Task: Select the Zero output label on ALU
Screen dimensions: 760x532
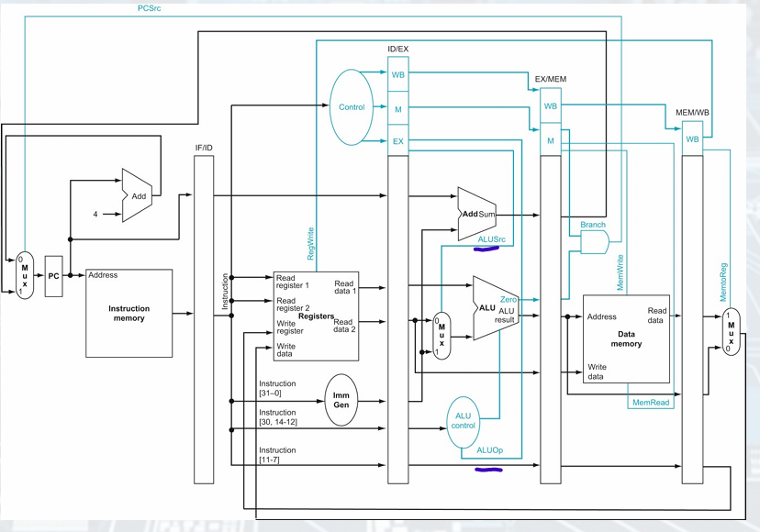Action: 508,299
